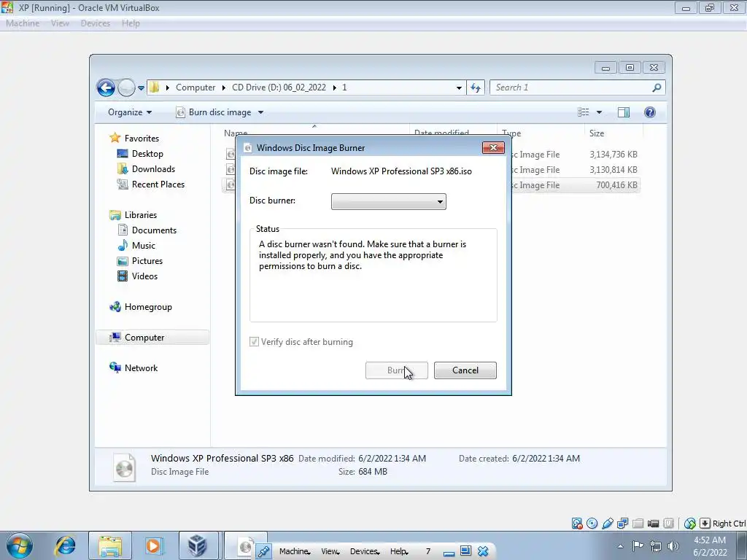Screen dimensions: 747x560
Task: Open recent locations dropdown beside forward arrow
Action: pyautogui.click(x=141, y=88)
